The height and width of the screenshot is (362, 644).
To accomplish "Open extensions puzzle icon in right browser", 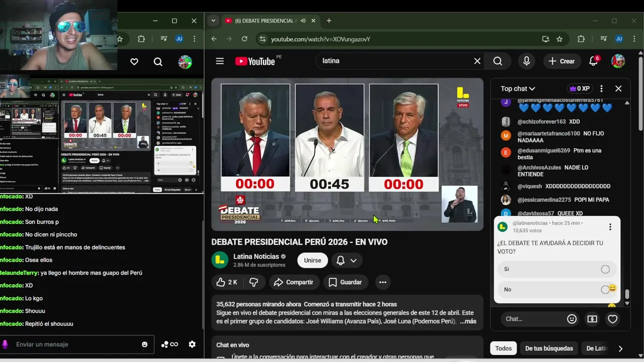I will (x=581, y=39).
